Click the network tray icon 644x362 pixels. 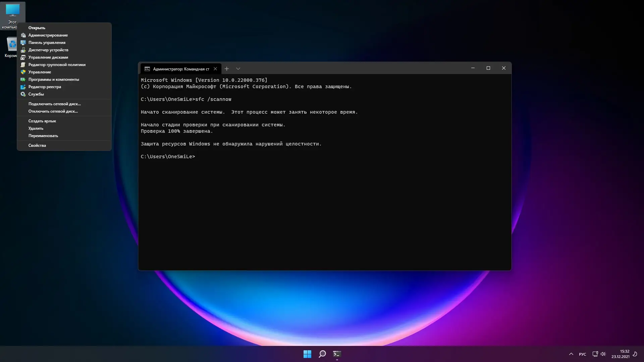click(x=595, y=354)
